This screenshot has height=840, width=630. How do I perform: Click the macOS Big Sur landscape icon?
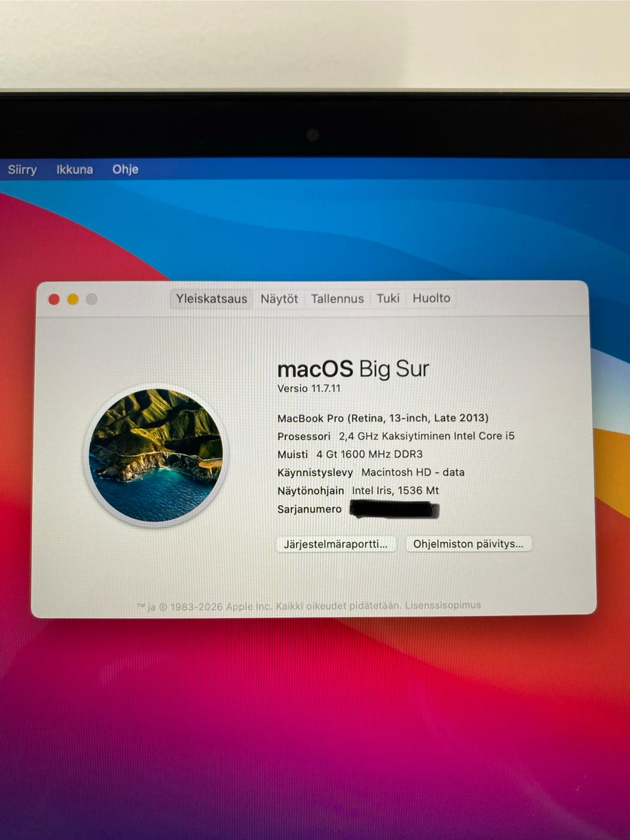tap(156, 455)
